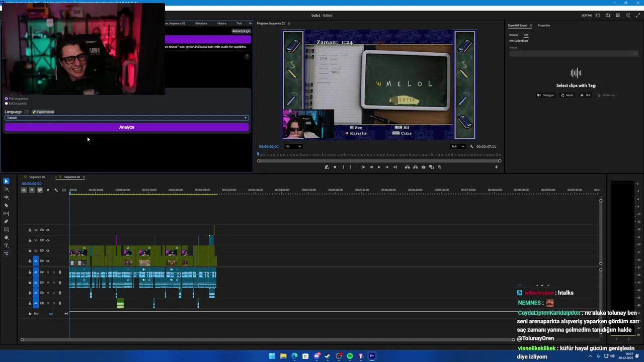Click the Extract button in Program Monitor
This screenshot has width=644, height=362.
415,167
